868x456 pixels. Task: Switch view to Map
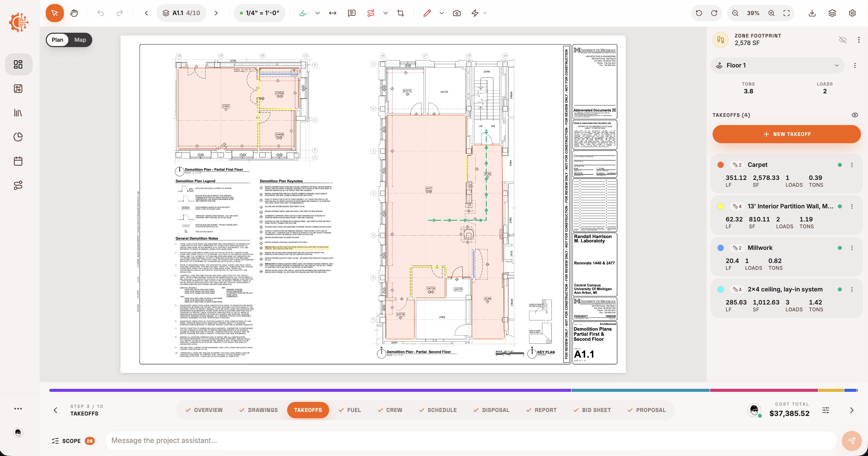[x=80, y=40]
